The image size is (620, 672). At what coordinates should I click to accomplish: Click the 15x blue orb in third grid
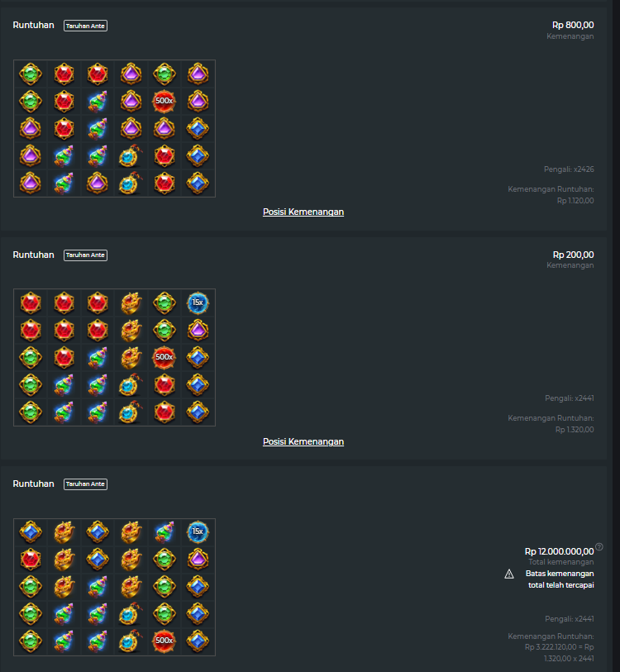(x=198, y=531)
